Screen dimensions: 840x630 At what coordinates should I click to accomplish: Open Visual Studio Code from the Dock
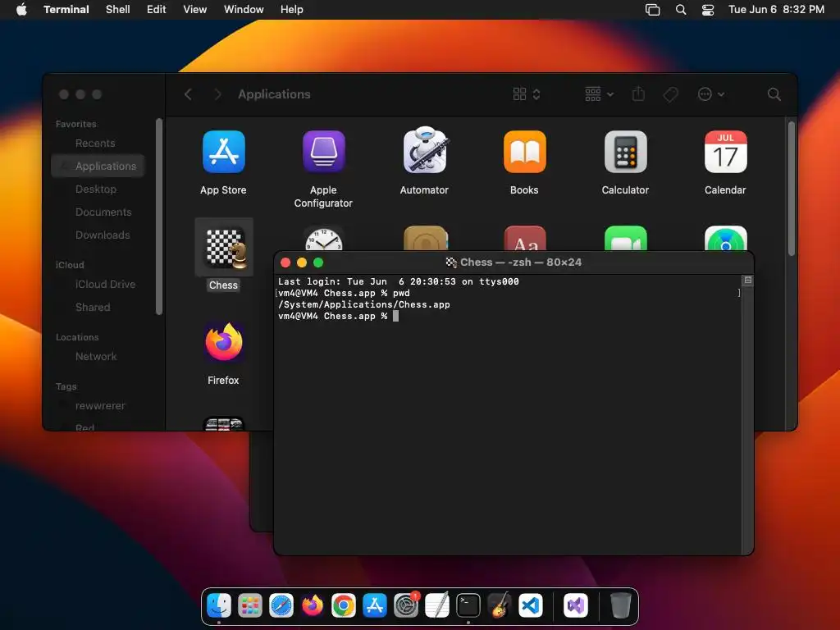pyautogui.click(x=531, y=605)
